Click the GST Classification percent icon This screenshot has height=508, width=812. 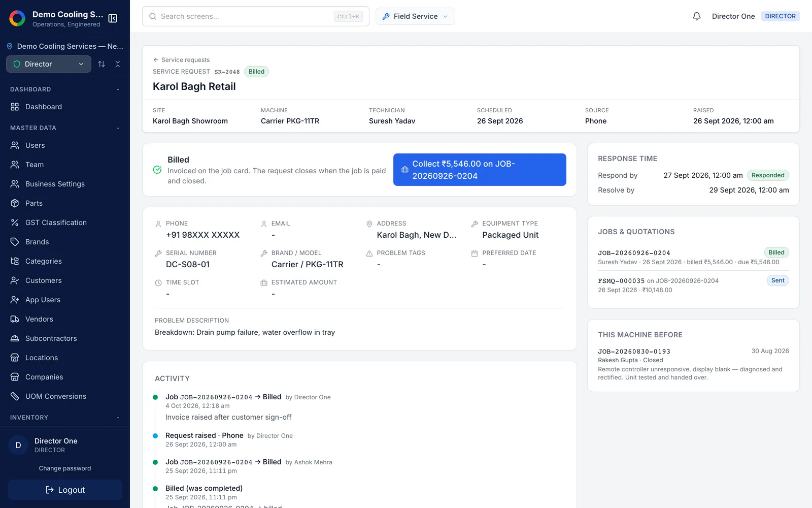coord(15,223)
